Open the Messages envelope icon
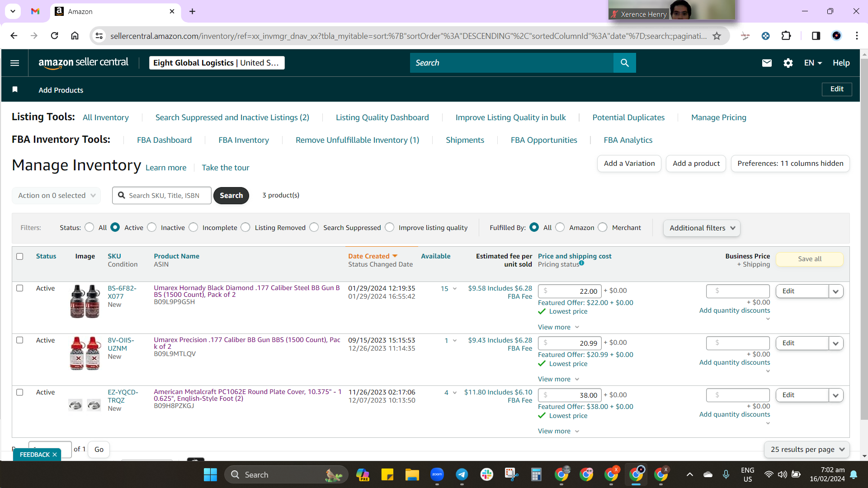 coord(767,63)
